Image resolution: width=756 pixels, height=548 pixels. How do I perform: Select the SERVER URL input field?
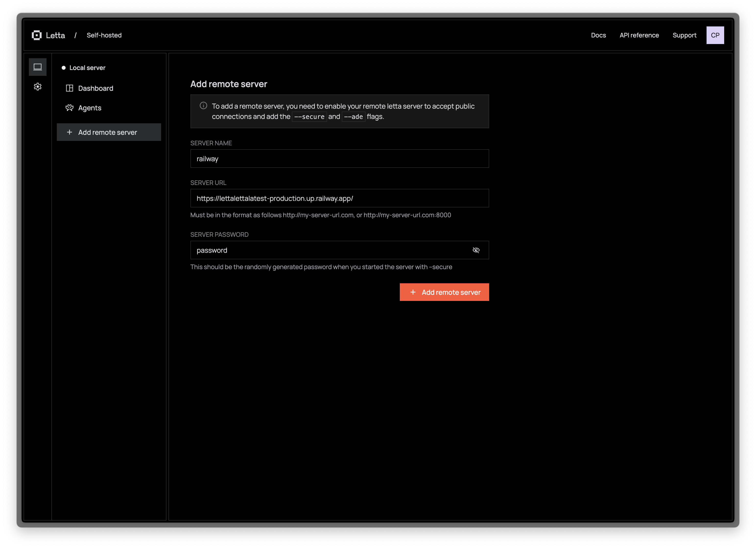(339, 198)
